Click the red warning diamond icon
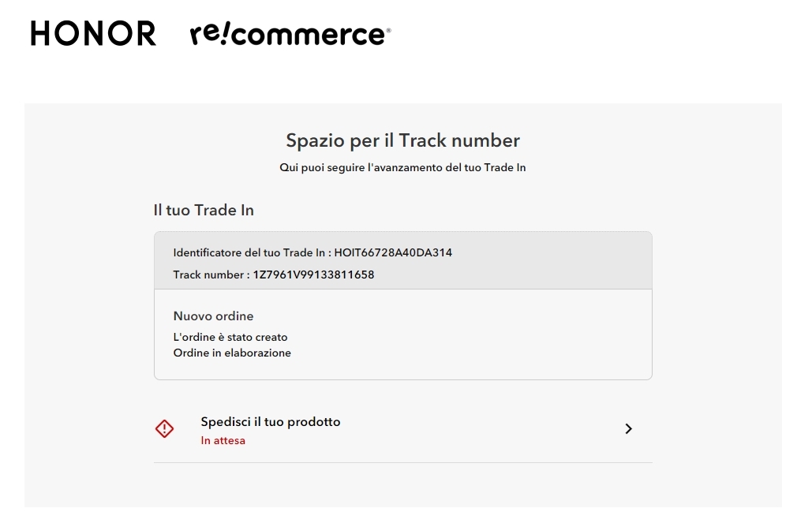The width and height of the screenshot is (812, 523). (164, 428)
